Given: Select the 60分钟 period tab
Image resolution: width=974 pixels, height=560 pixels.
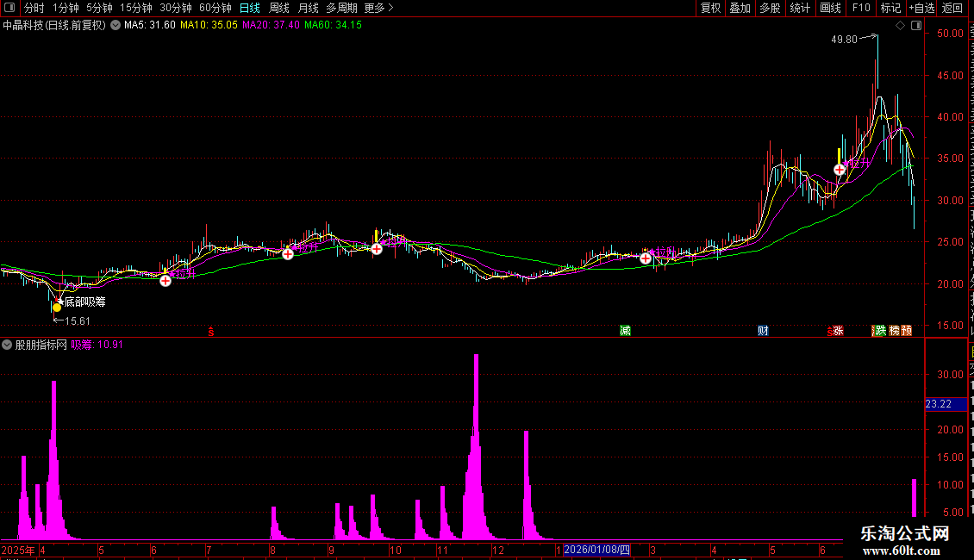Looking at the screenshot, I should (x=215, y=8).
